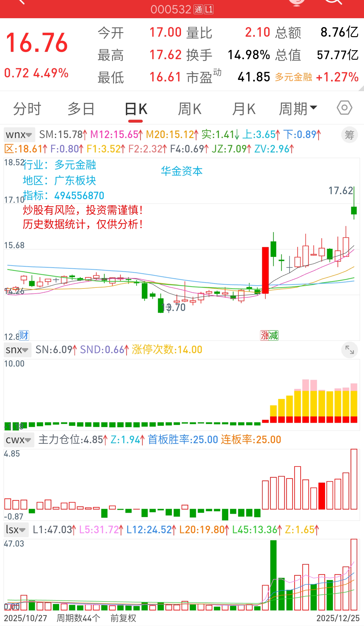Tap end date 2025/12/25
Image resolution: width=364 pixels, height=626 pixels.
tap(338, 618)
